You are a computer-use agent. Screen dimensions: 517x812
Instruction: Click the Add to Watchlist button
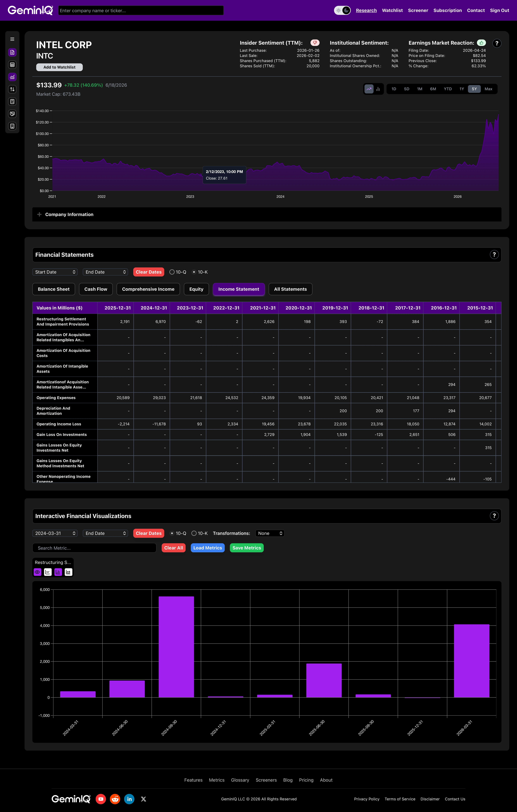click(x=59, y=67)
